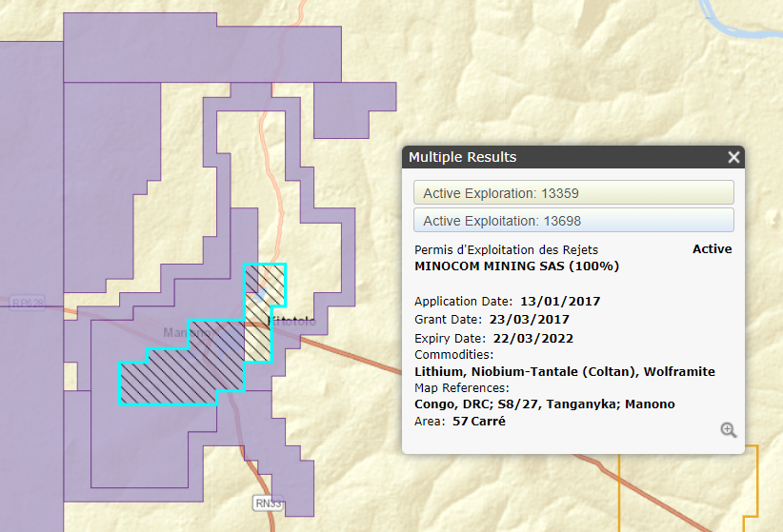
Task: Click the RP628 road shield marker
Action: click(28, 304)
